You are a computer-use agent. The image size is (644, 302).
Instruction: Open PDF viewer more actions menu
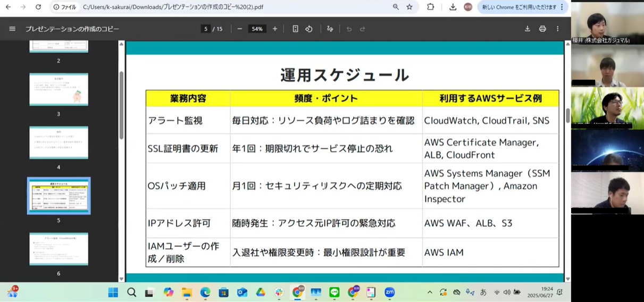557,29
